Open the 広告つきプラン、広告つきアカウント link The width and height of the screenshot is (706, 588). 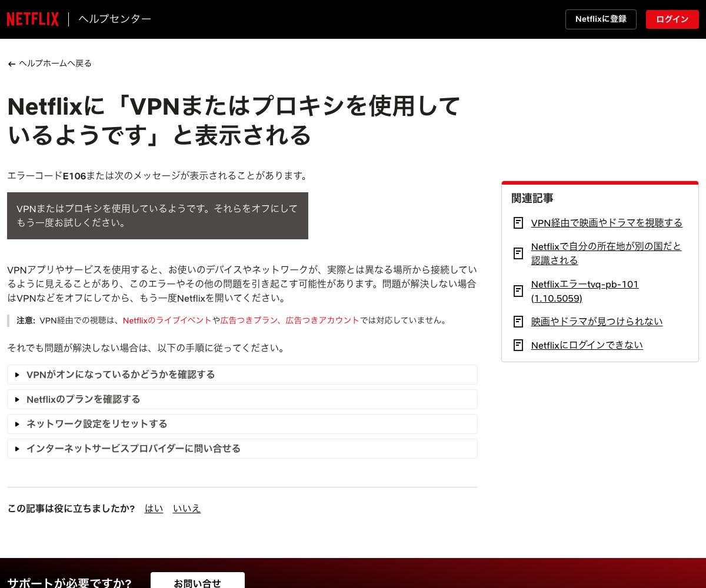[289, 320]
